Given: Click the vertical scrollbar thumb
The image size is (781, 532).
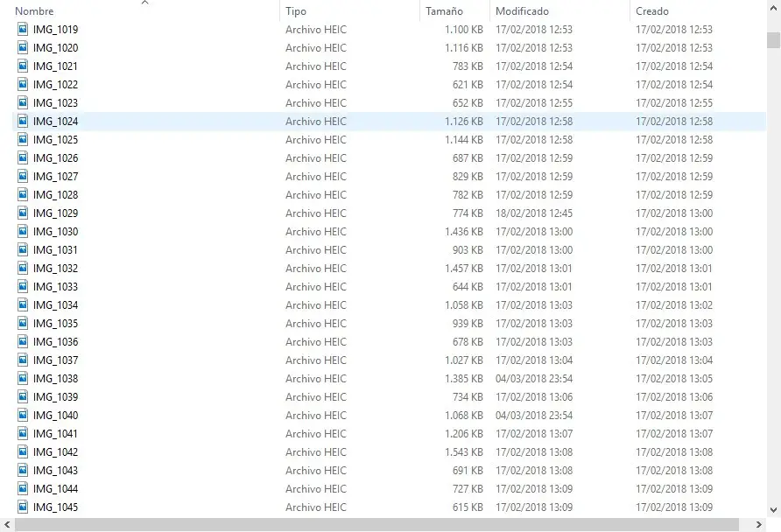Looking at the screenshot, I should tap(773, 40).
